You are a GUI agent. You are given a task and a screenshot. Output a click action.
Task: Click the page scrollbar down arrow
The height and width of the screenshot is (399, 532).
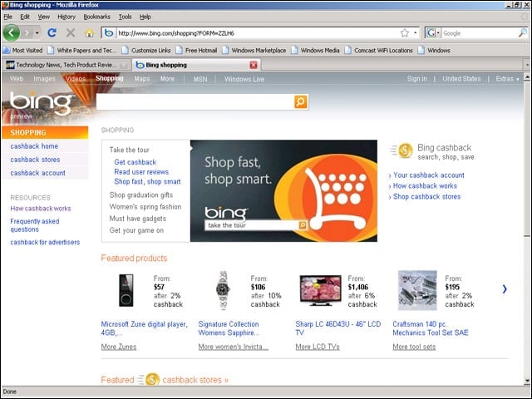(x=527, y=381)
